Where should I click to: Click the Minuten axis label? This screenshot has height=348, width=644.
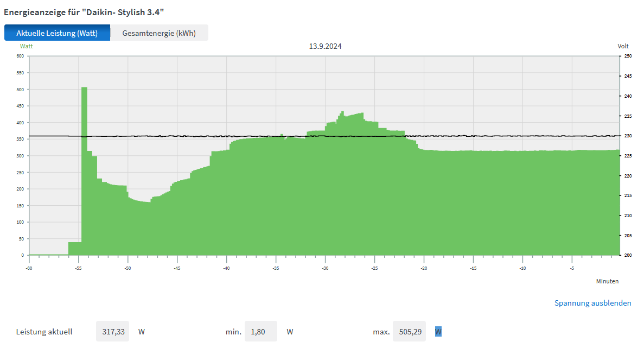tap(607, 281)
